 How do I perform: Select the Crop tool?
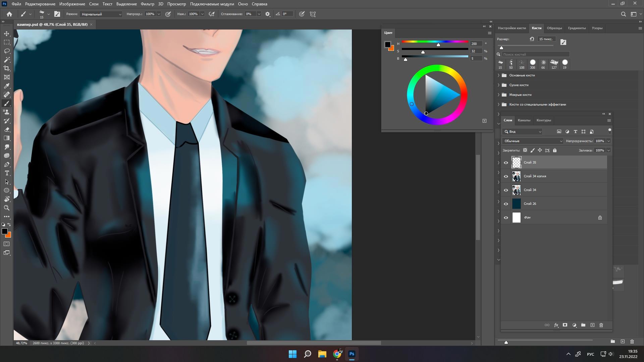tap(7, 68)
